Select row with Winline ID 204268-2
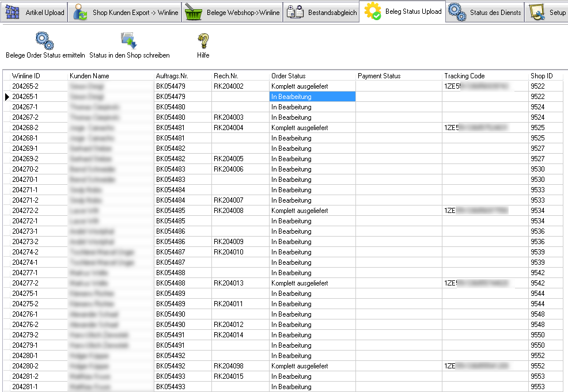 25,128
